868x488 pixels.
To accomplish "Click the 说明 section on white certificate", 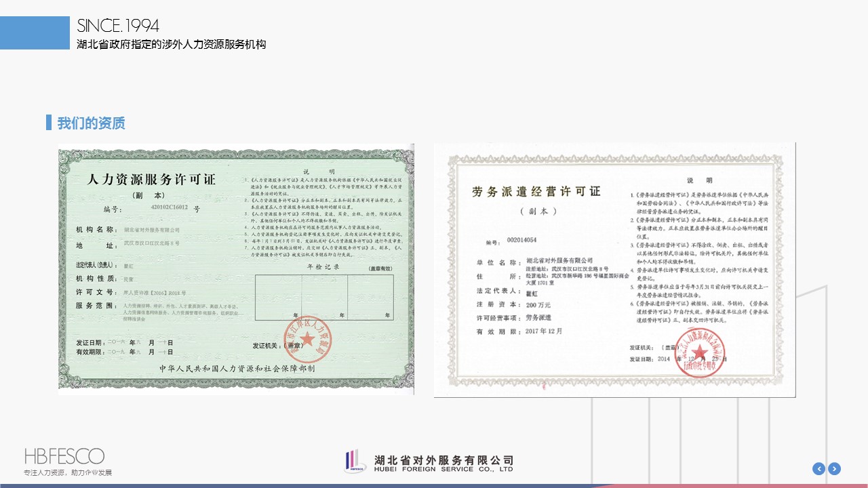I will (699, 180).
